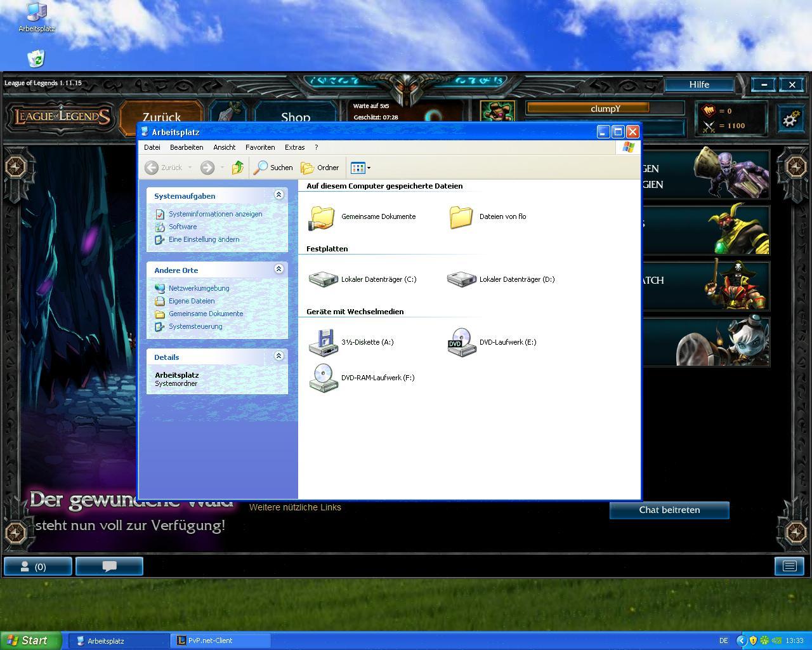The image size is (812, 650).
Task: Collapse the Details panel
Action: (278, 356)
